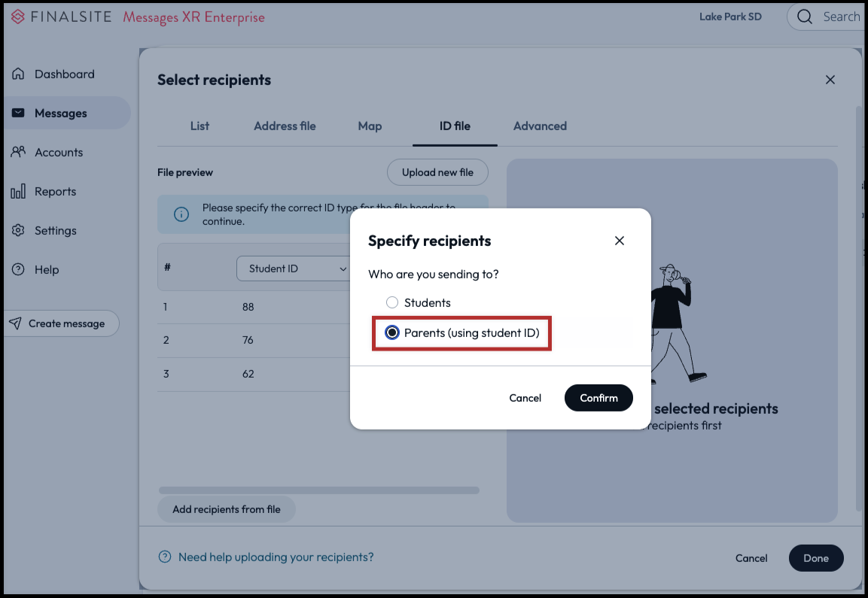
Task: Click the horizontal scrollbar under file preview
Action: pyautogui.click(x=318, y=490)
